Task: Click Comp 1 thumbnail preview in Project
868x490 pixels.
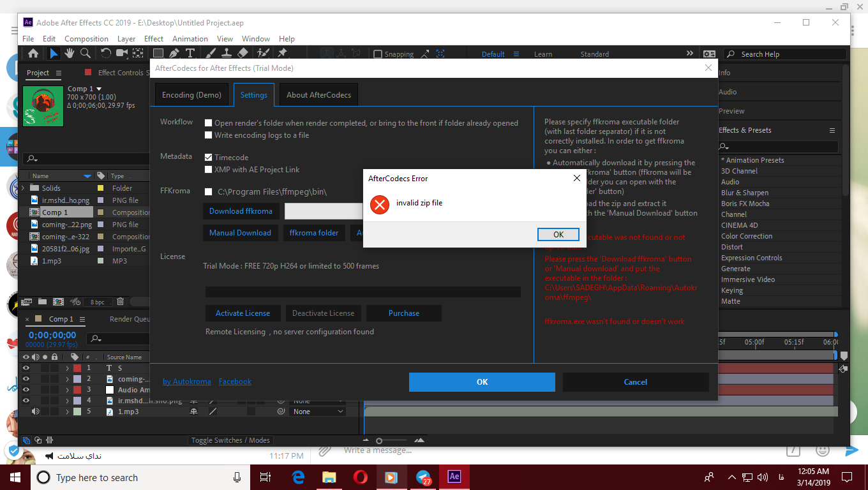Action: click(43, 106)
